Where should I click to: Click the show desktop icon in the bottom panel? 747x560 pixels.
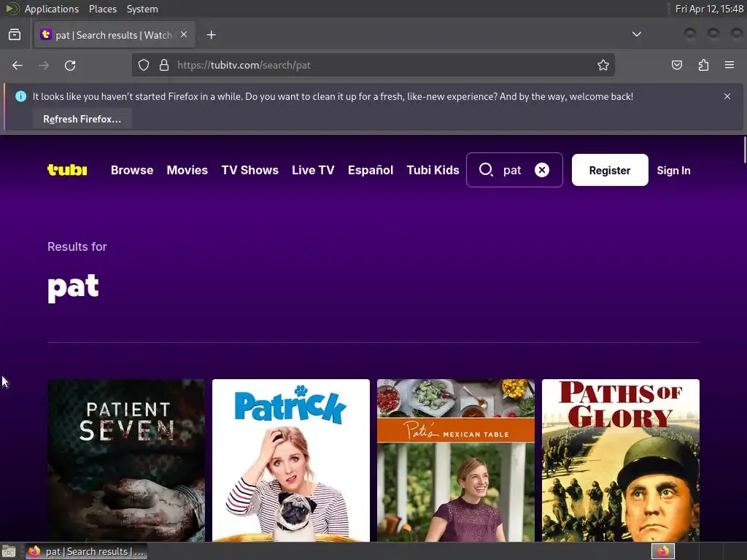pos(9,551)
